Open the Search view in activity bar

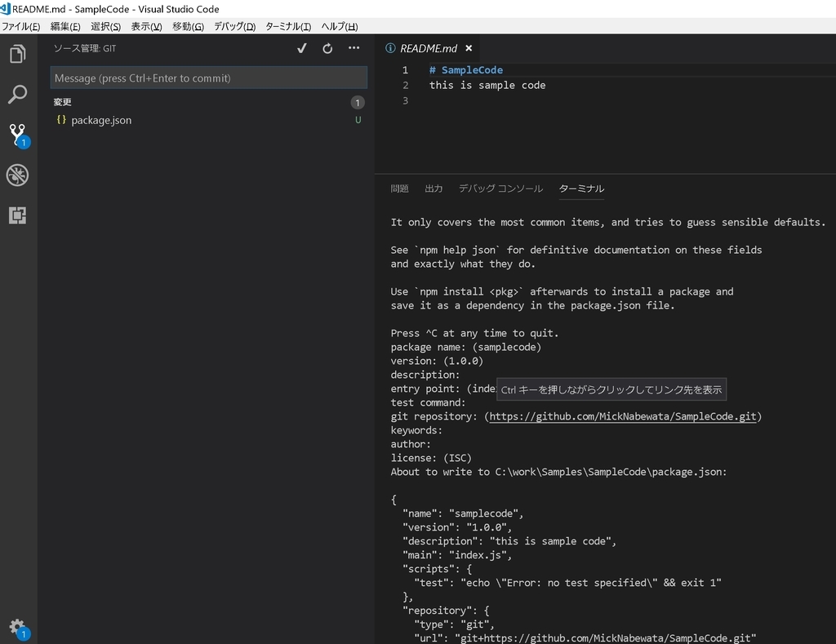18,95
